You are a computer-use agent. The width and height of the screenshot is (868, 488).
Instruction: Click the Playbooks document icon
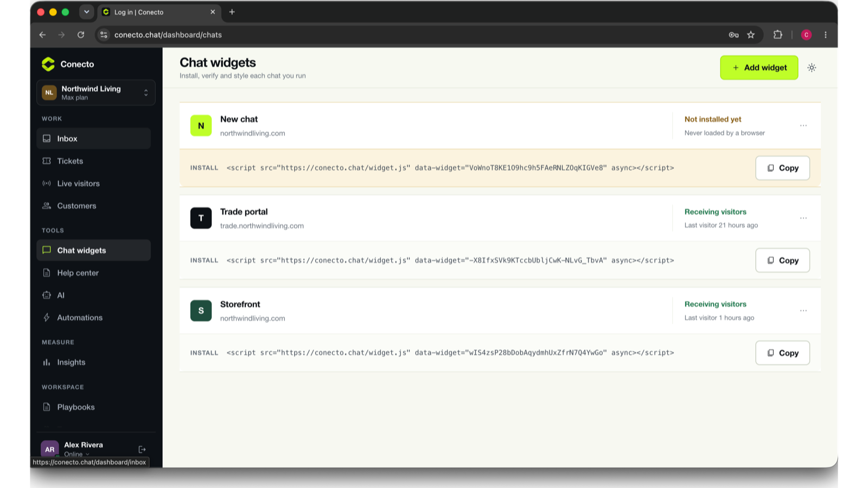pos(47,407)
